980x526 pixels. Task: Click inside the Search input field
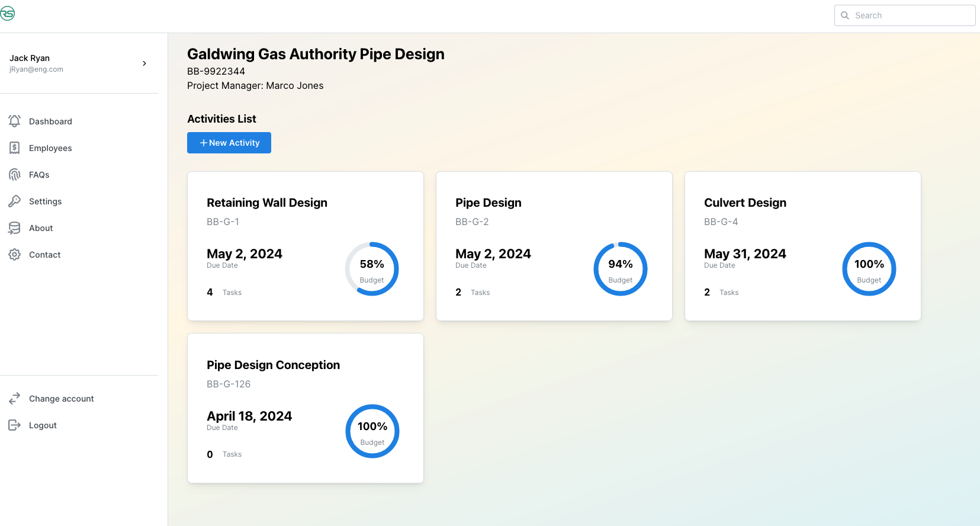tap(905, 15)
